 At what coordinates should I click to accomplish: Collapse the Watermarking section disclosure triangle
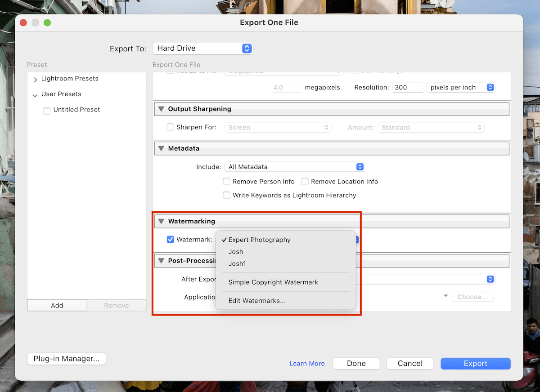click(x=161, y=221)
